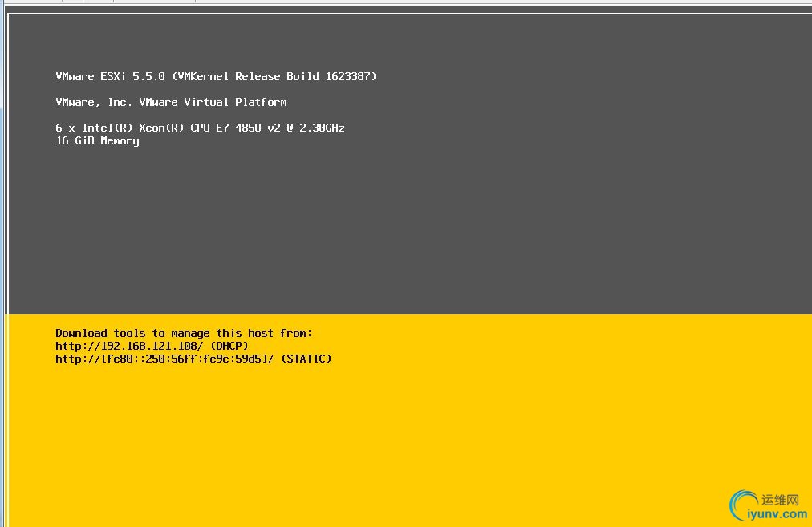The image size is (812, 527).
Task: Click the IPv6 fe80 STATIC address line
Action: click(x=193, y=359)
